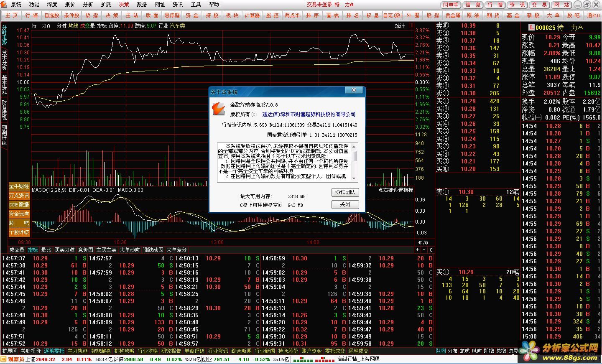Select the 大单动向 indicator tab
602x364 pixels.
(x=130, y=249)
